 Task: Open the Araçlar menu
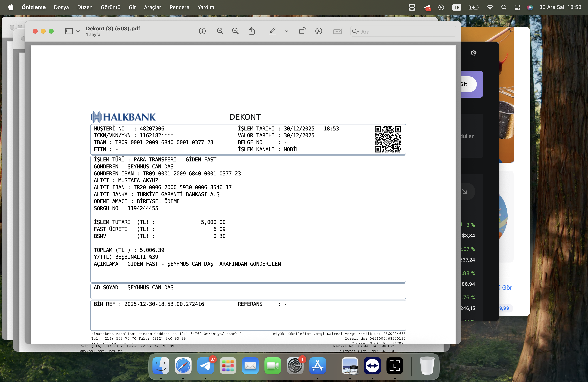click(152, 7)
